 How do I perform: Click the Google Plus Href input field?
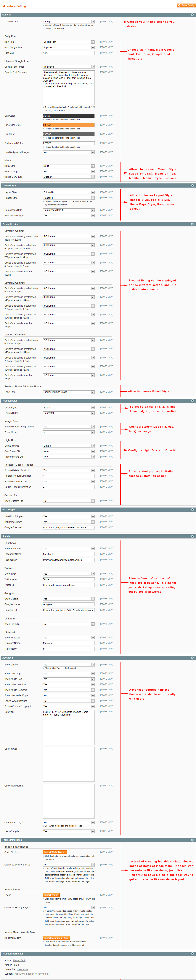click(x=68, y=527)
